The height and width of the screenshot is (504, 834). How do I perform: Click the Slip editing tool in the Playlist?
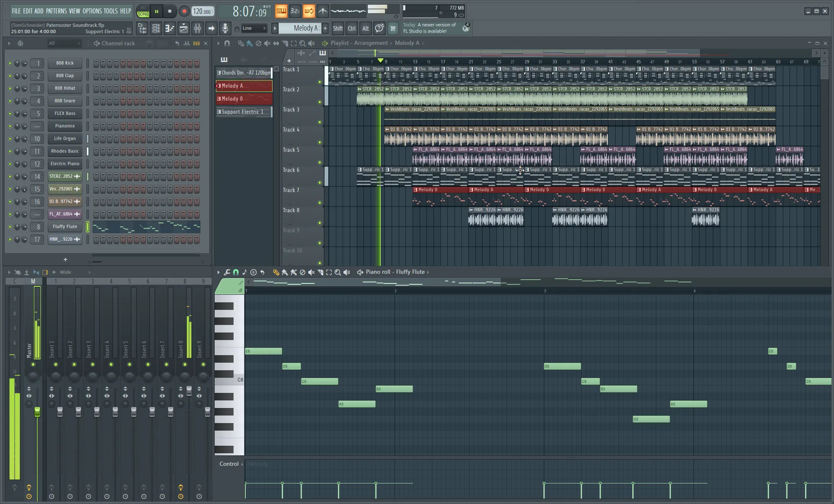pyautogui.click(x=276, y=43)
